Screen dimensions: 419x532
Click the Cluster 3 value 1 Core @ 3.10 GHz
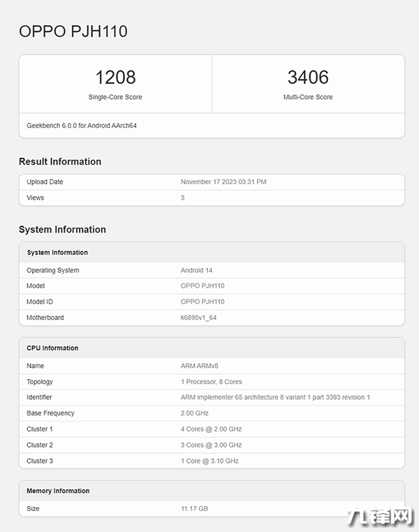point(209,461)
